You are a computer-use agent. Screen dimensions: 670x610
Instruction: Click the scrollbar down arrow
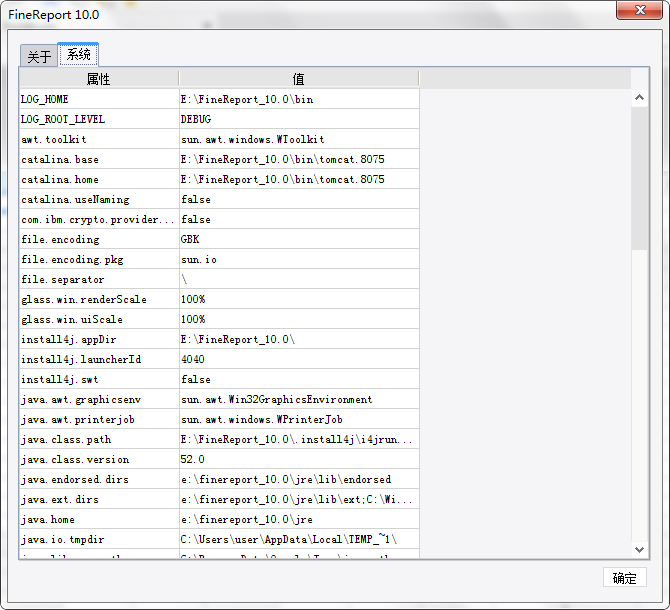click(639, 549)
